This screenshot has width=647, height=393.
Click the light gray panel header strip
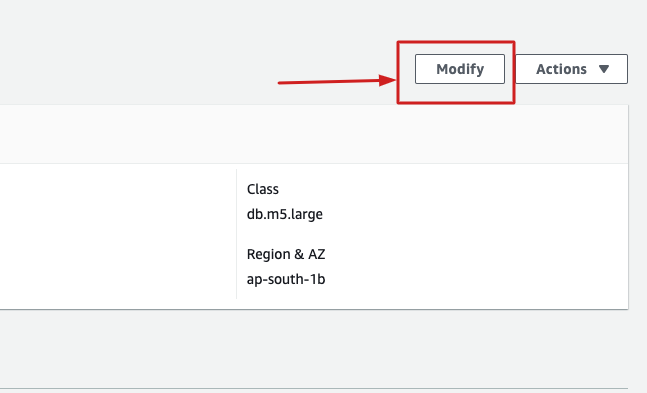click(x=314, y=134)
